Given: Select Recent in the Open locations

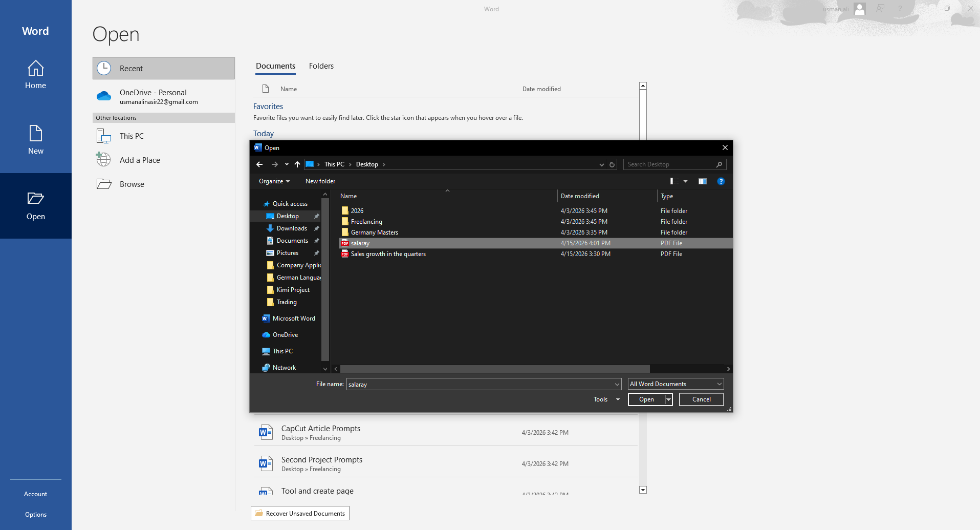Looking at the screenshot, I should 164,68.
